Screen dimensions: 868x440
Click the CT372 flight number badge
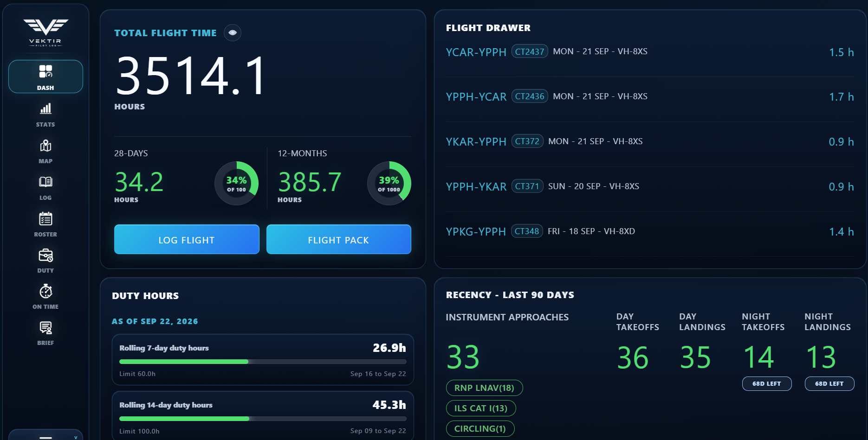(x=527, y=141)
